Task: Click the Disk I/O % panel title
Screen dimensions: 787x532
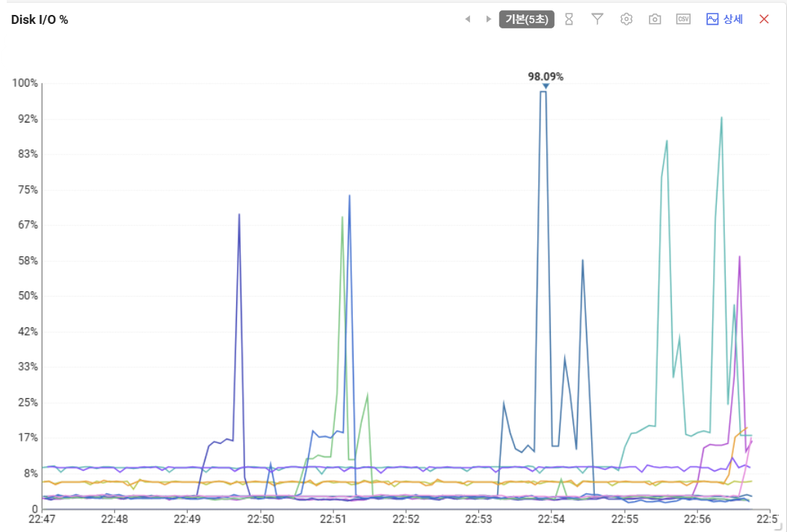Action: pyautogui.click(x=40, y=19)
